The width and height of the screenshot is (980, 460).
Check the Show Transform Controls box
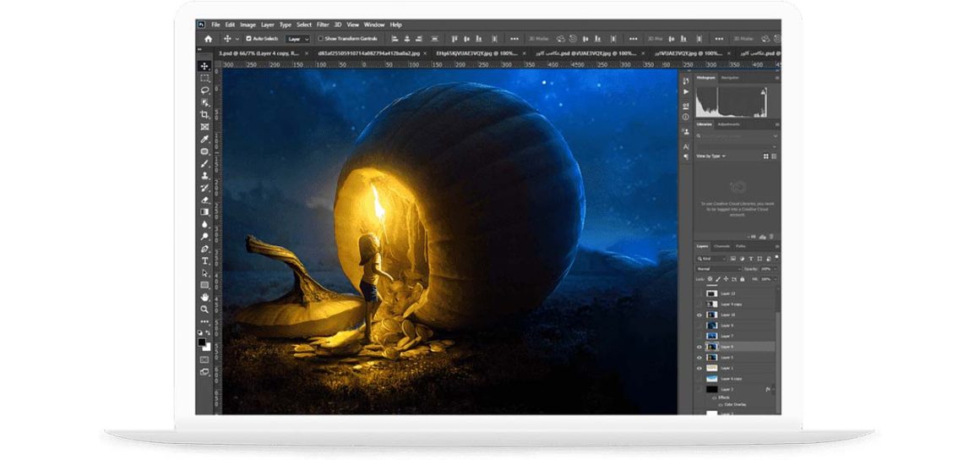tap(320, 39)
